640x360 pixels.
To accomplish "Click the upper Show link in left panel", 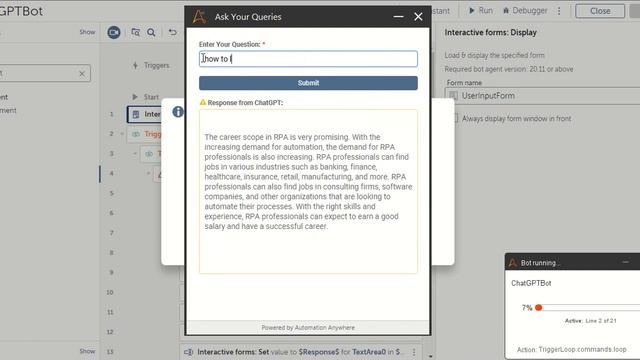I will pos(87,32).
